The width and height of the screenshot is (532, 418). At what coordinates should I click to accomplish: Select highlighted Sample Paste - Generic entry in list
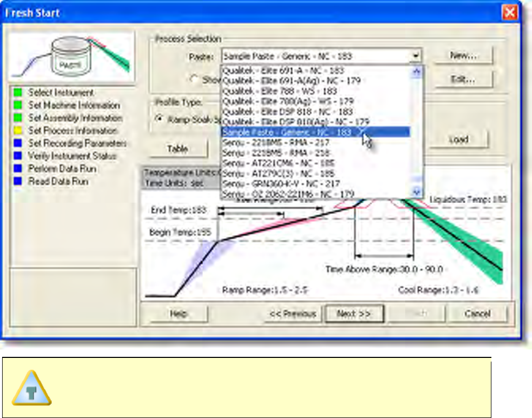click(315, 132)
